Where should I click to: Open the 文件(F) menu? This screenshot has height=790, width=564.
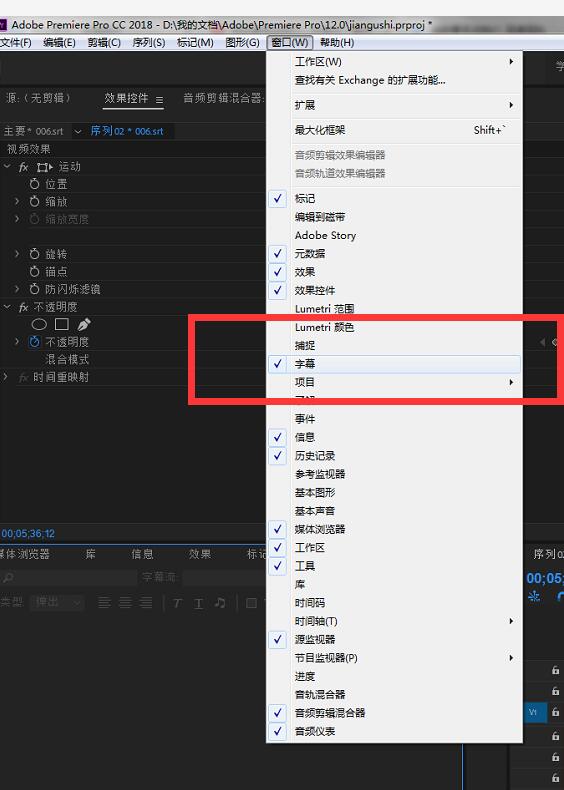pos(16,43)
